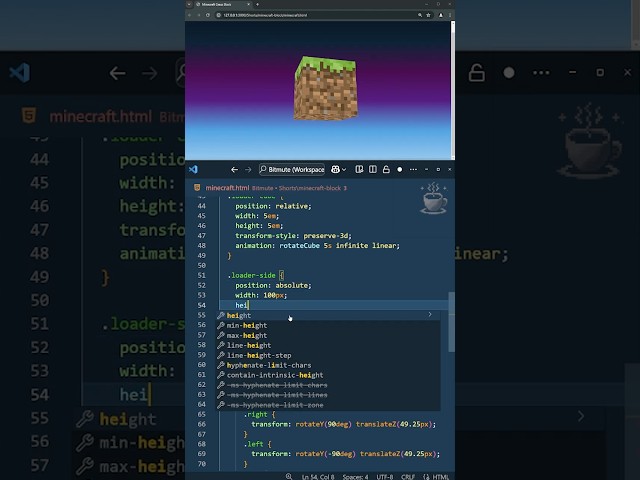Click the rotating grass block cube
The width and height of the screenshot is (640, 480).
tap(325, 89)
